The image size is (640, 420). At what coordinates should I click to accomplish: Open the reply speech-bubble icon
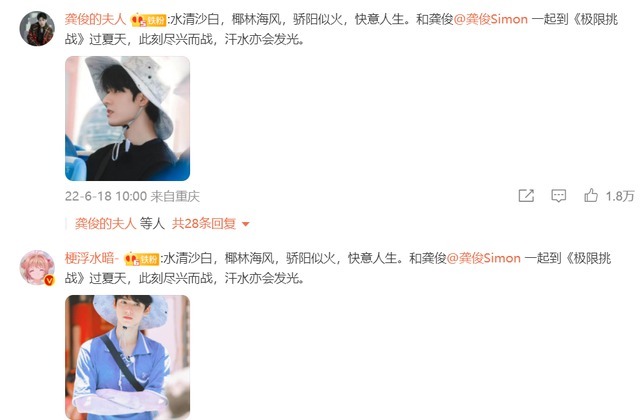pyautogui.click(x=558, y=196)
